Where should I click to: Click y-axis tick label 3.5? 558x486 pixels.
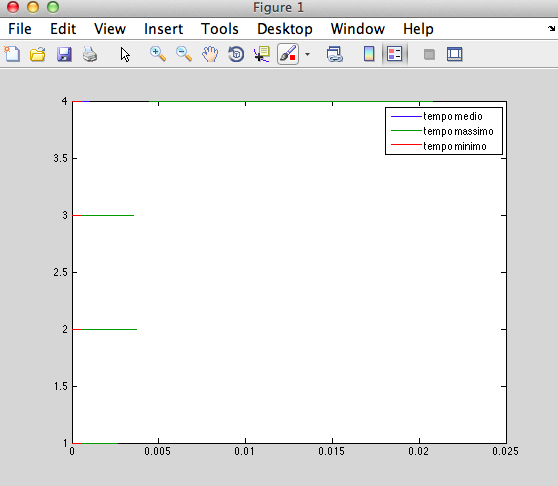[x=60, y=158]
